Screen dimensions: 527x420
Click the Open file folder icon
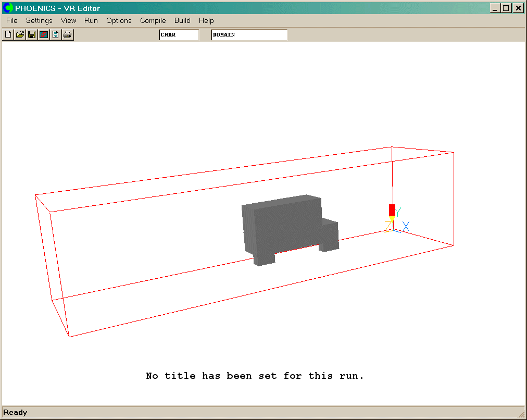click(x=20, y=35)
